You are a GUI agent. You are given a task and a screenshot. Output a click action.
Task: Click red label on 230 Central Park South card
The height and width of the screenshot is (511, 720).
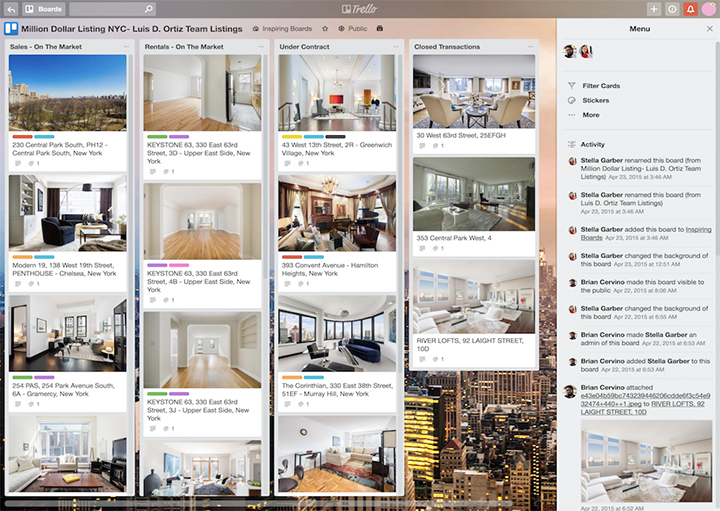[22, 137]
